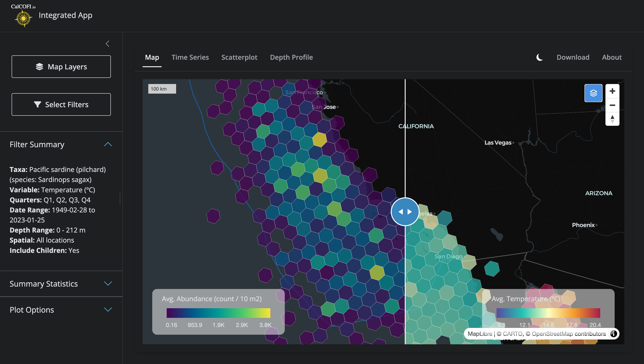Switch to the Time Series tab
Image resolution: width=644 pixels, height=364 pixels.
pos(190,57)
